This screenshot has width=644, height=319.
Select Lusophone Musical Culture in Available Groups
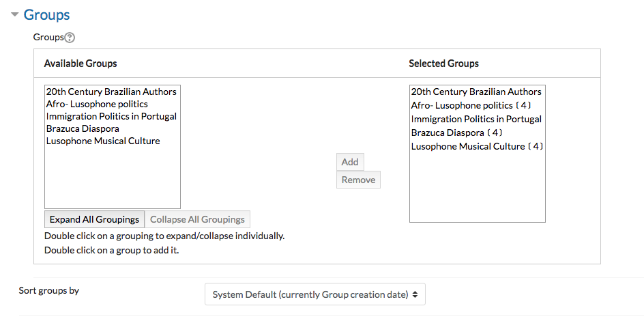[103, 141]
